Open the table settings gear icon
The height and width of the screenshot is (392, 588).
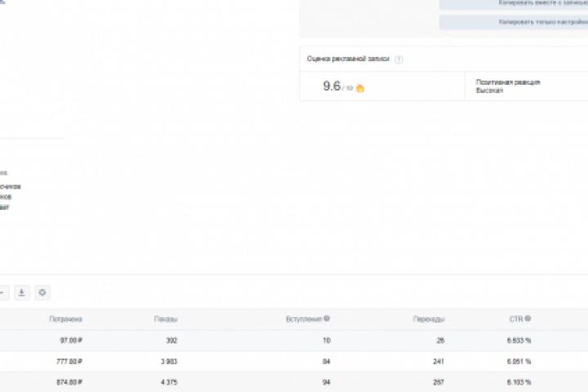click(42, 292)
